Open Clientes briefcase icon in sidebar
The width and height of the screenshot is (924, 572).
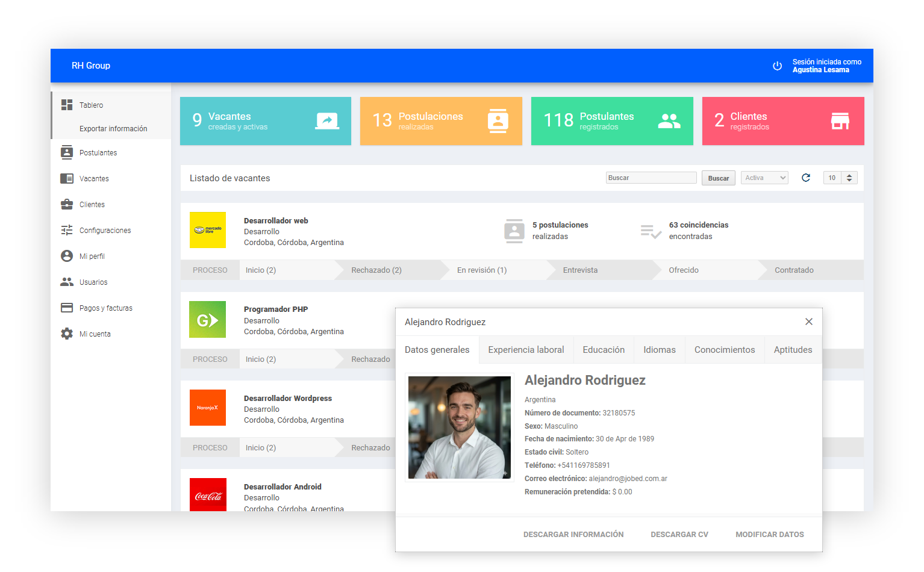[x=67, y=204]
